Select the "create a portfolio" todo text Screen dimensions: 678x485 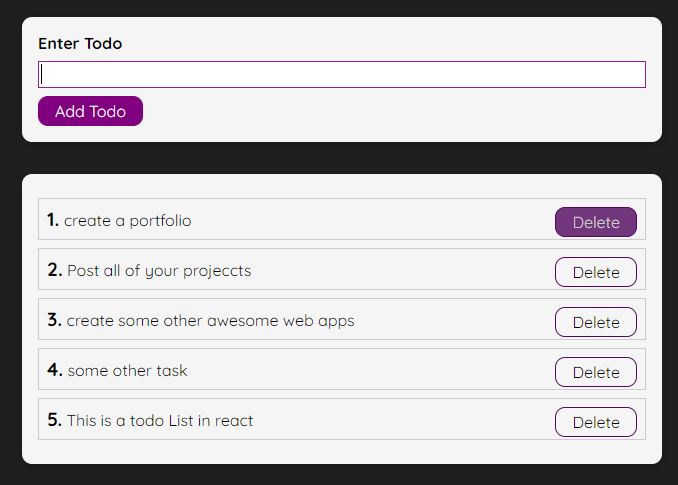click(x=128, y=221)
